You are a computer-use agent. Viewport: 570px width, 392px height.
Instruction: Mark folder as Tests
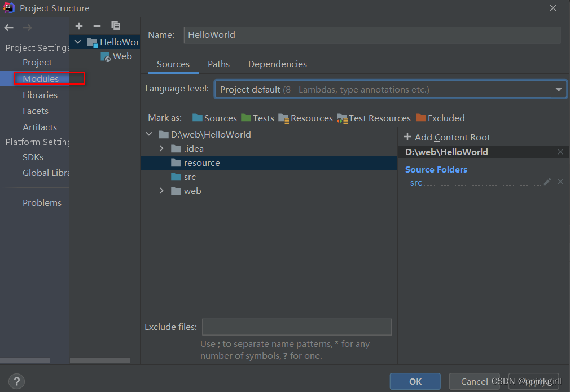pyautogui.click(x=257, y=118)
